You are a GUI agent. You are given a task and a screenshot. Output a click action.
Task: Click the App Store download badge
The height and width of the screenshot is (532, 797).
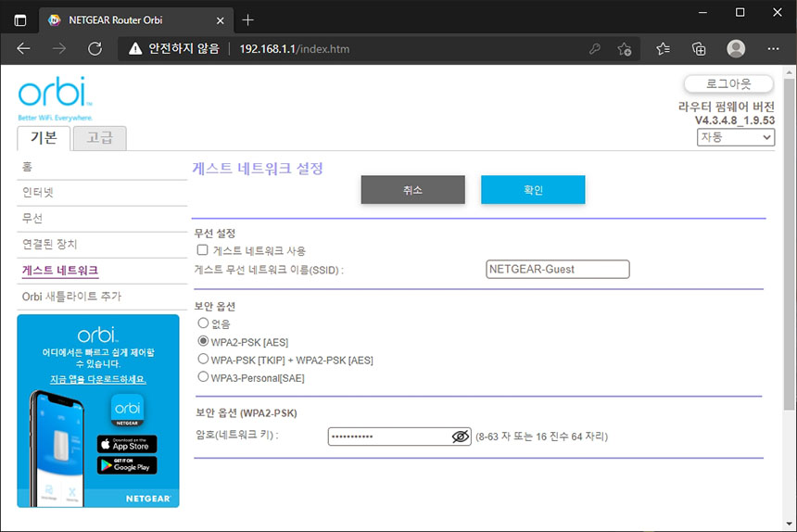coord(127,444)
